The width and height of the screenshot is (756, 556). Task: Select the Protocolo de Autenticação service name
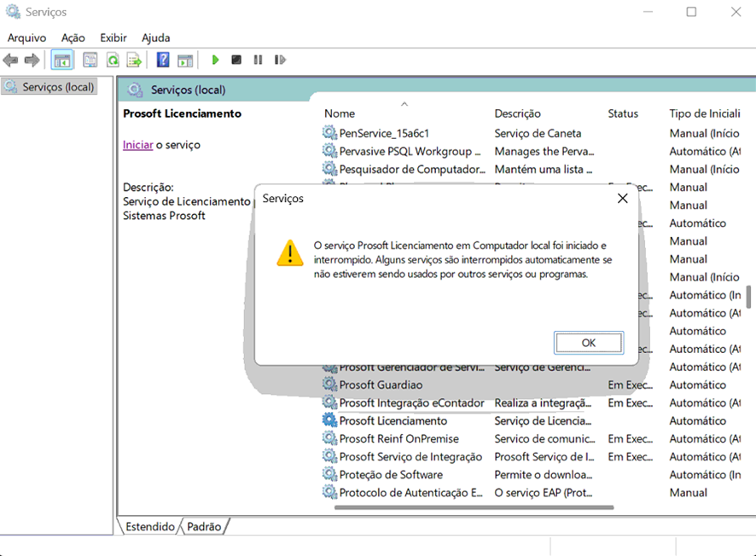[x=410, y=492]
